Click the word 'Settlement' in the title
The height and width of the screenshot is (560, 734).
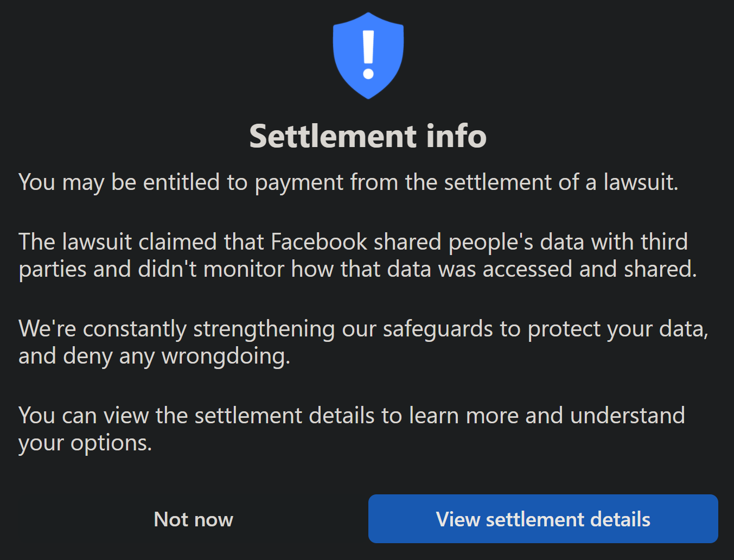click(x=333, y=136)
